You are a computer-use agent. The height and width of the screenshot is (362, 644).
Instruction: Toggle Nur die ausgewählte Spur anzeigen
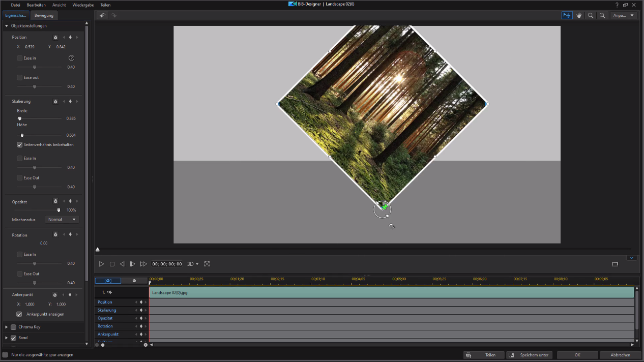(x=6, y=354)
